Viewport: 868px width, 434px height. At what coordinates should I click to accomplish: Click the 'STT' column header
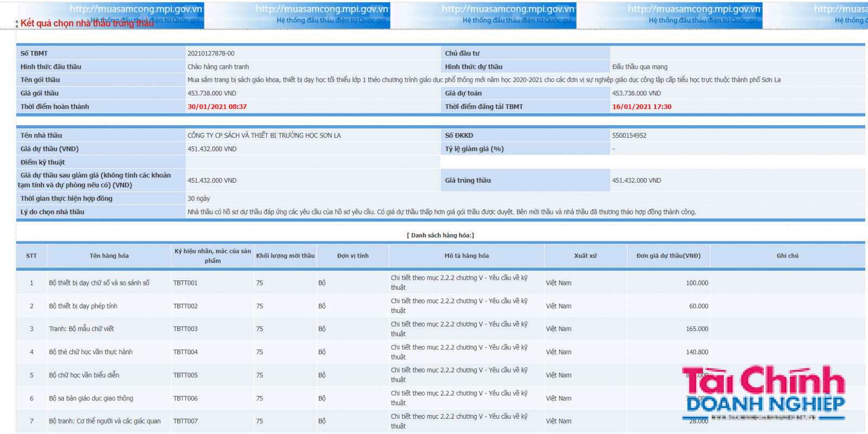pos(31,256)
